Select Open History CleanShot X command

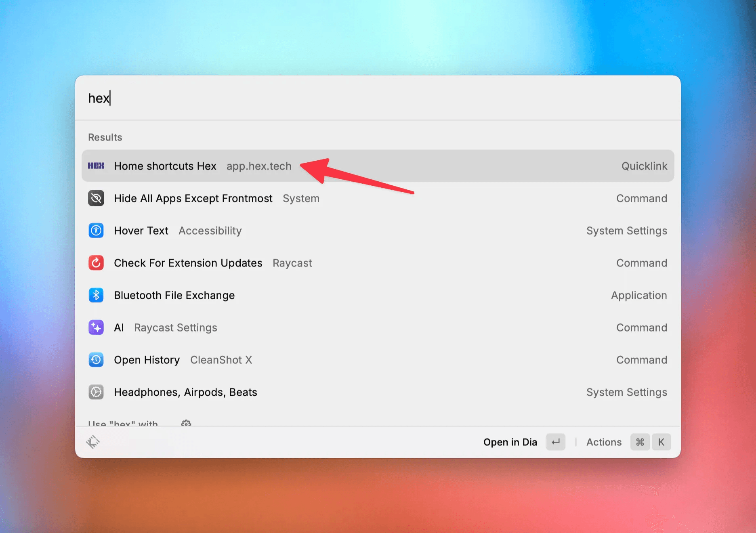(378, 360)
